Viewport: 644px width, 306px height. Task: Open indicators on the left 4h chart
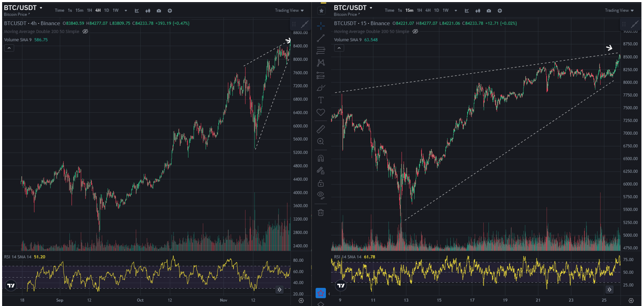point(137,11)
